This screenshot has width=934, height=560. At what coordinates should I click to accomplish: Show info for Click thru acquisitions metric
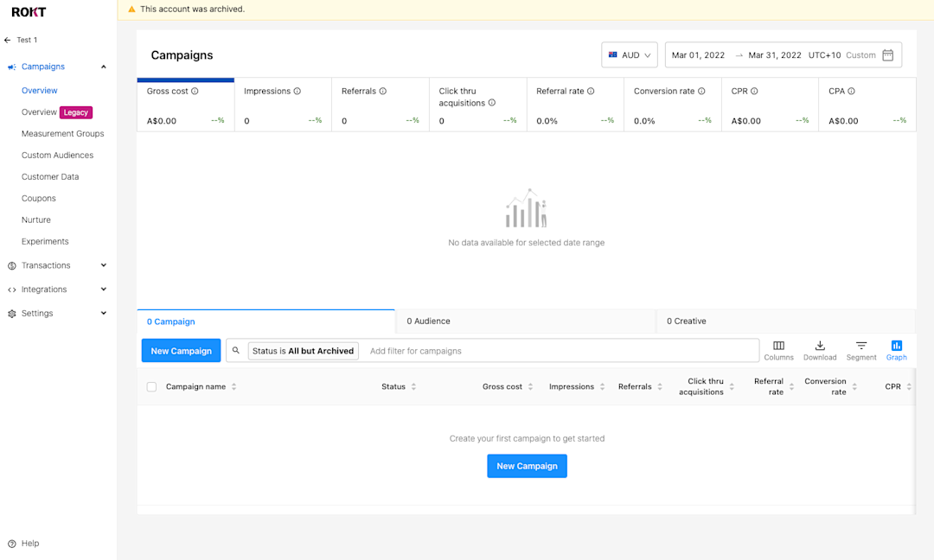(492, 103)
